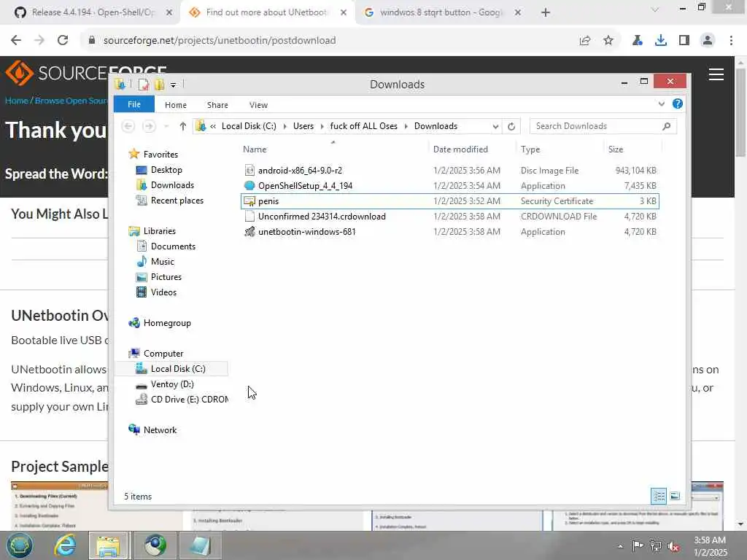
Task: Select OpenShellSetup_4_4_194 file
Action: (x=305, y=186)
